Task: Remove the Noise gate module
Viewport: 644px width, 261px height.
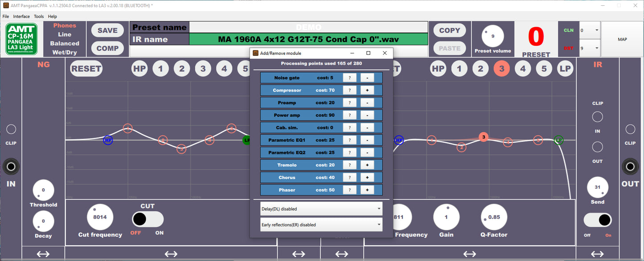Action: pyautogui.click(x=367, y=78)
